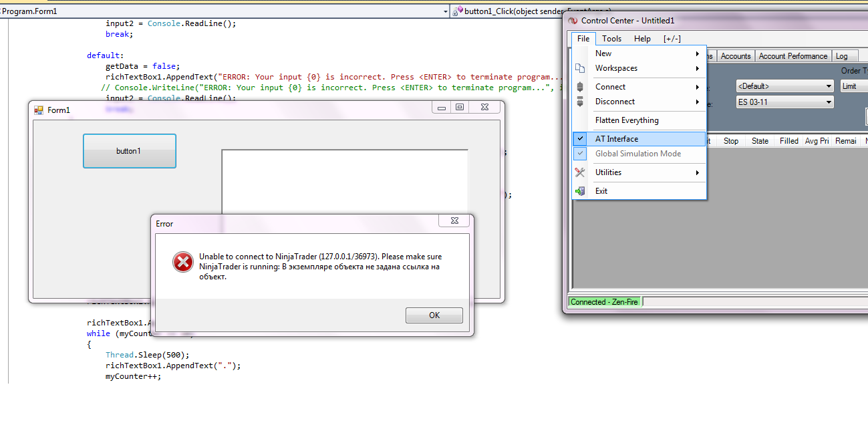The image size is (868, 421).
Task: Click 'getData = false;' code line
Action: click(x=142, y=66)
